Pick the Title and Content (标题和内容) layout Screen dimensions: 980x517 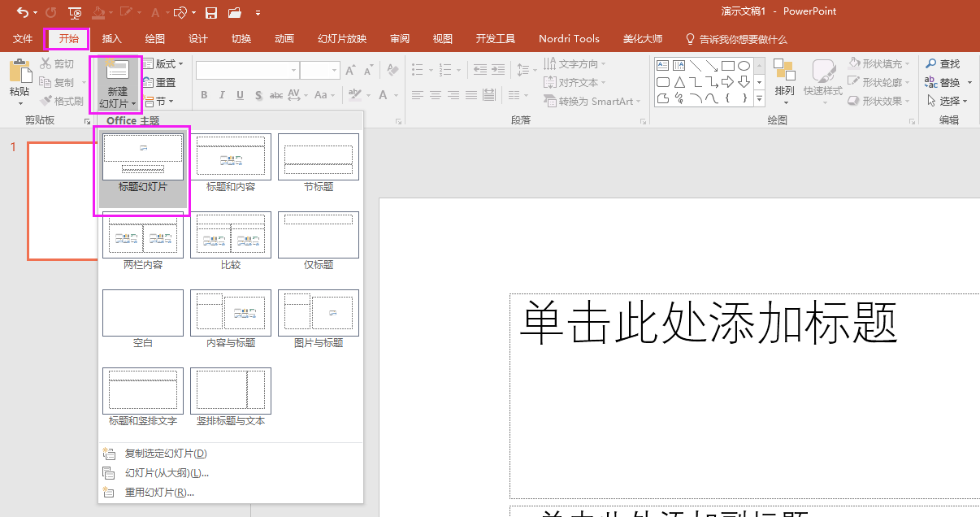click(231, 163)
